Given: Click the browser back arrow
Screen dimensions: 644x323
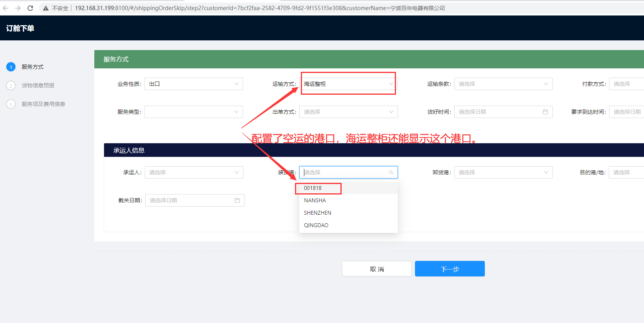Looking at the screenshot, I should tap(5, 8).
